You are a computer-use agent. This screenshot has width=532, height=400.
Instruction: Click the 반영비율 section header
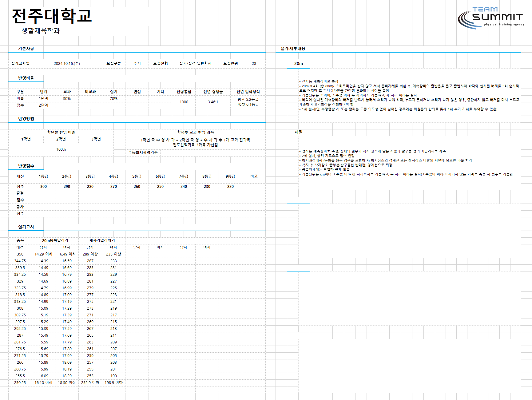(26, 78)
